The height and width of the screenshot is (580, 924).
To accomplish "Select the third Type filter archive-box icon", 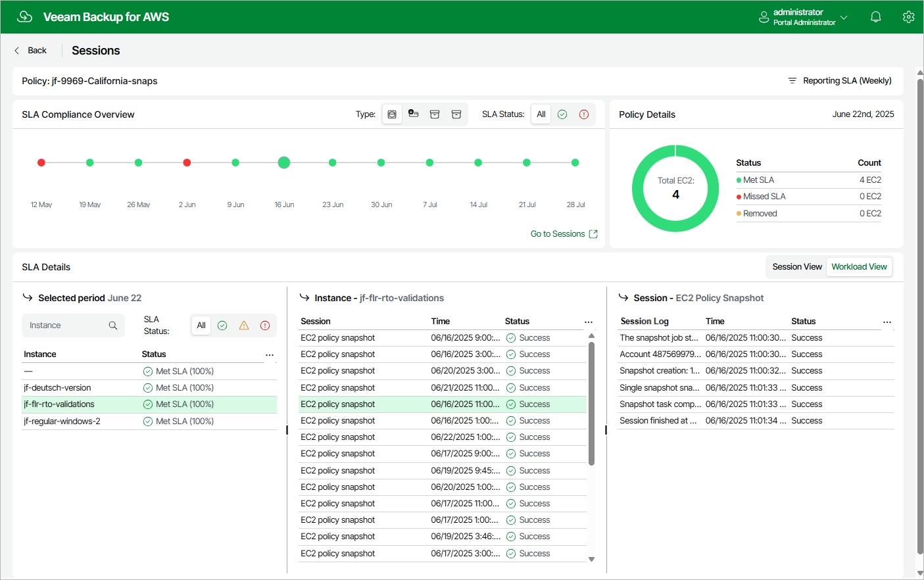I will (435, 114).
